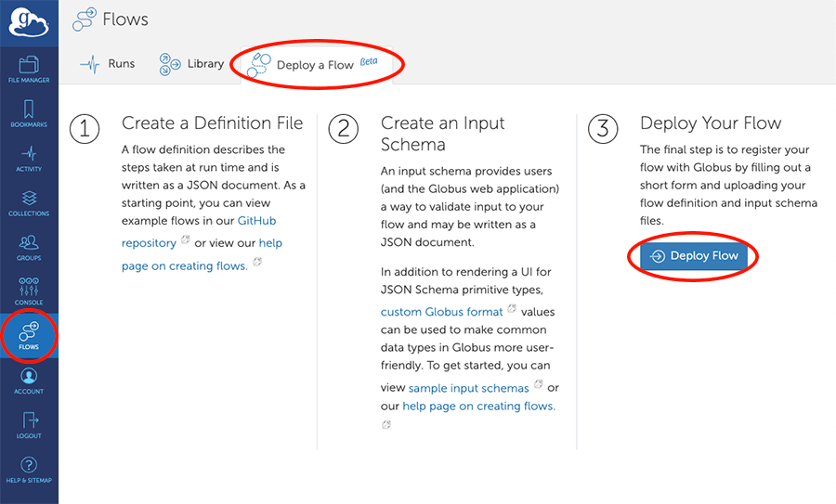This screenshot has height=504, width=836.
Task: Open the sample input schemas link
Action: point(469,388)
